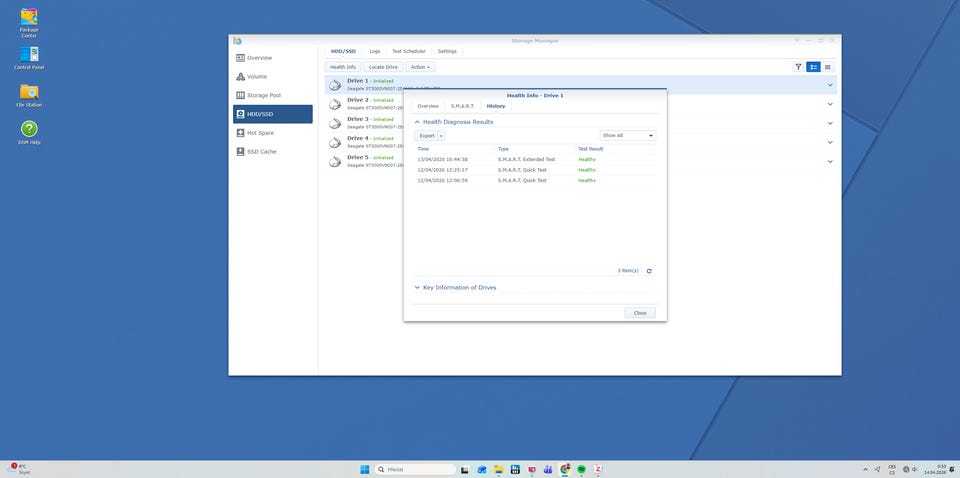Launch File Station from desktop
This screenshot has width=960, height=478.
click(29, 93)
